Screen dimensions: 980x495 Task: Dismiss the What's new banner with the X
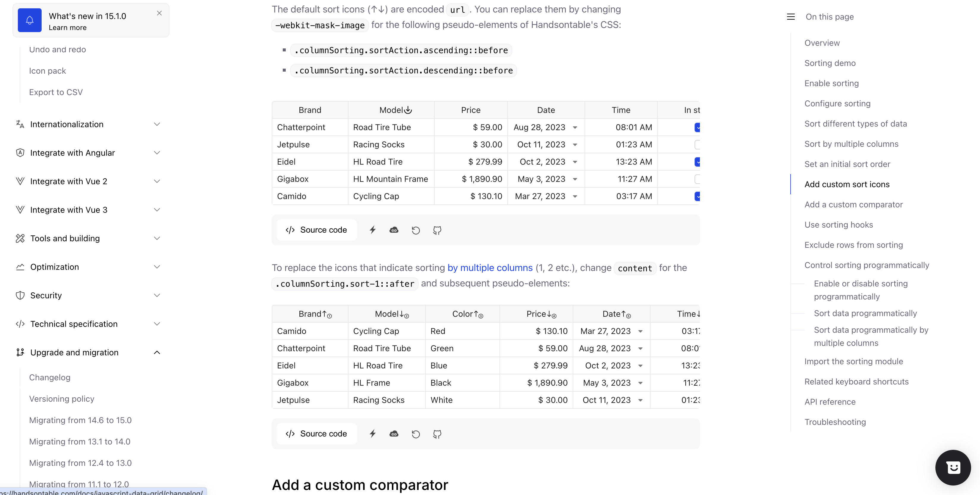[x=159, y=13]
